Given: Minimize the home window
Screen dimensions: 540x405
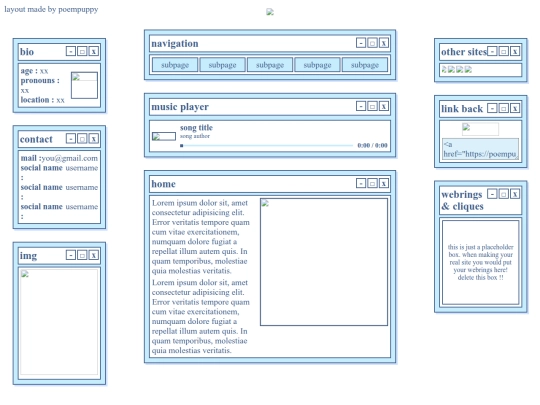Looking at the screenshot, I should coord(361,183).
